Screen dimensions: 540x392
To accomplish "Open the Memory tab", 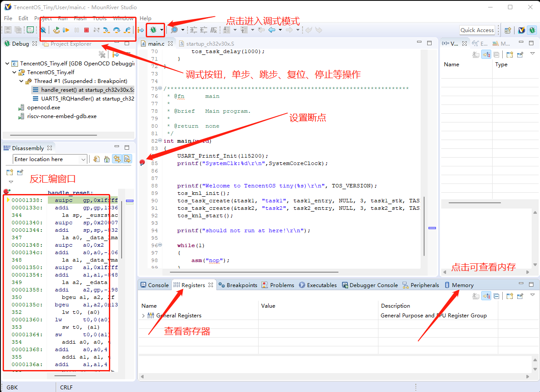I will [x=459, y=285].
